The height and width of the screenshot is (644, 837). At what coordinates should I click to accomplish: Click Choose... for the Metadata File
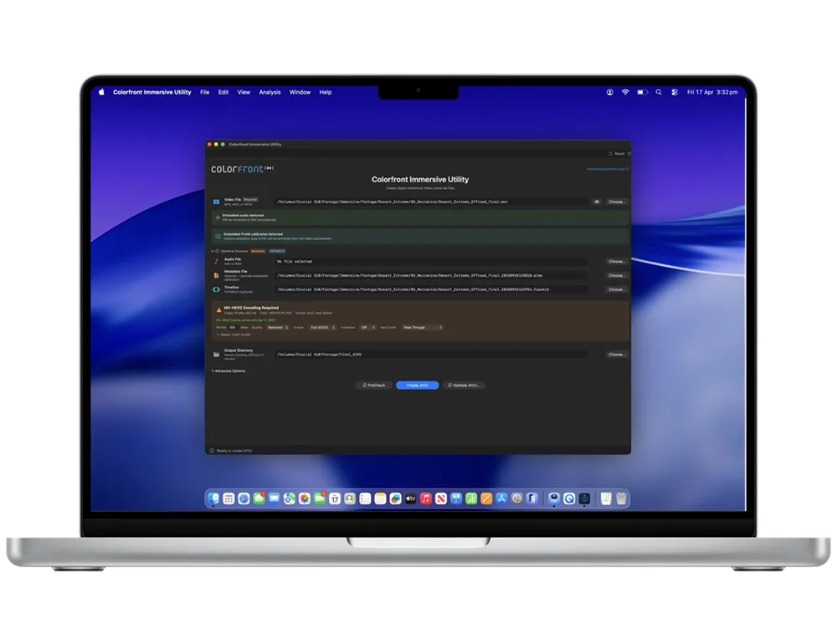(x=616, y=275)
